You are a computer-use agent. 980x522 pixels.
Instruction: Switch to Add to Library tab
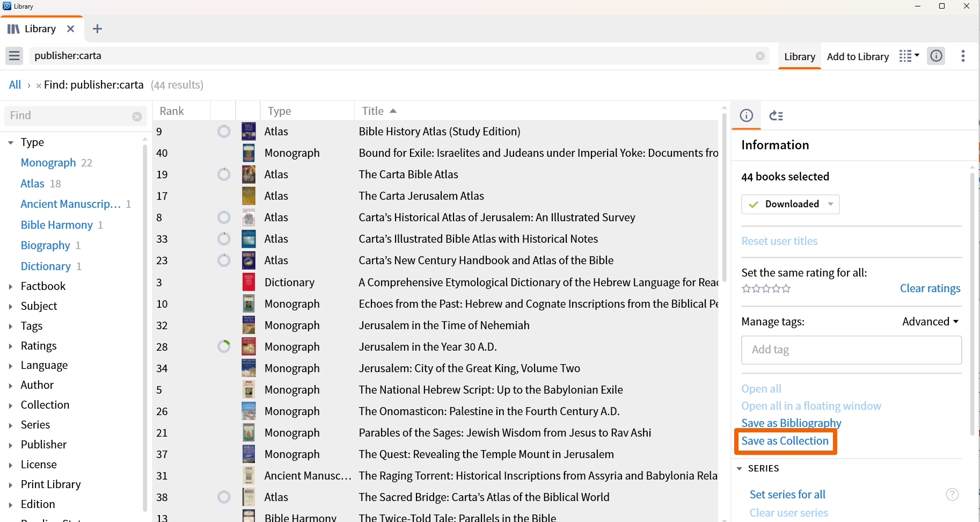(x=858, y=56)
